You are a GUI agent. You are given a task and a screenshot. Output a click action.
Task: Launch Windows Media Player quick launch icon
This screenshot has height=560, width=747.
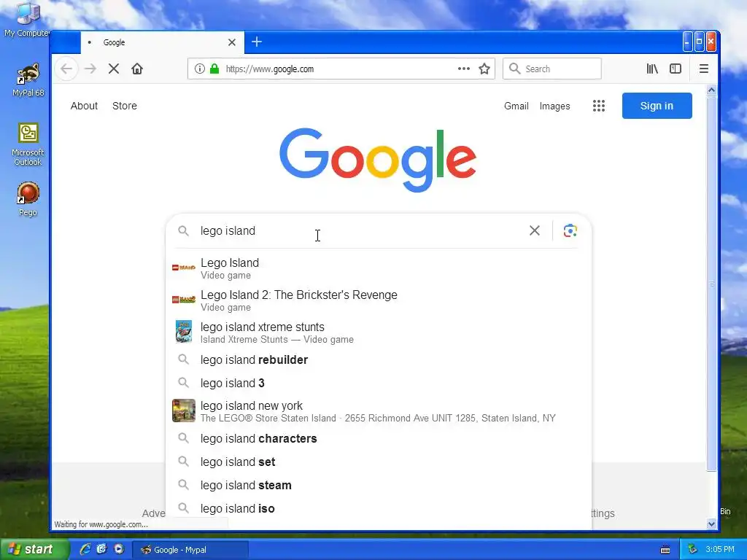[119, 549]
